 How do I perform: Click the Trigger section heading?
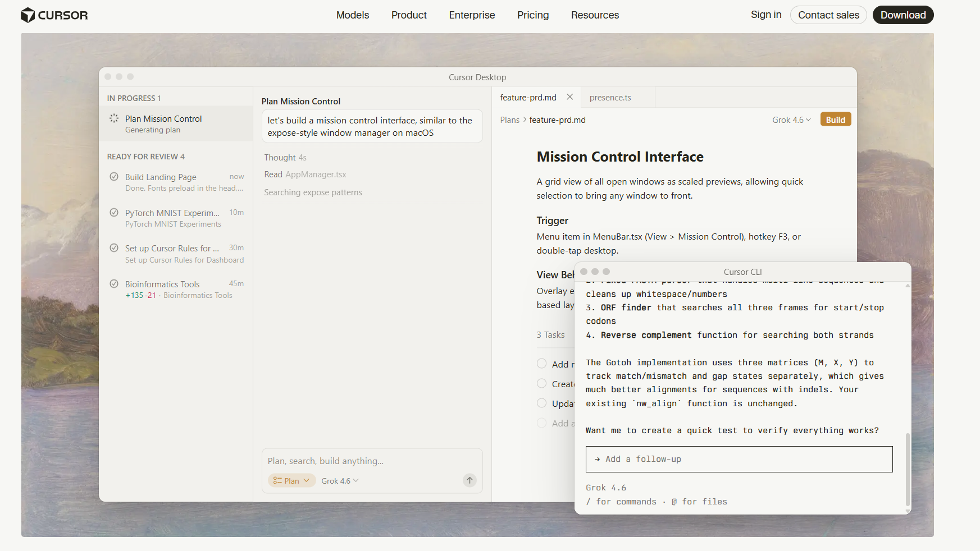tap(552, 221)
